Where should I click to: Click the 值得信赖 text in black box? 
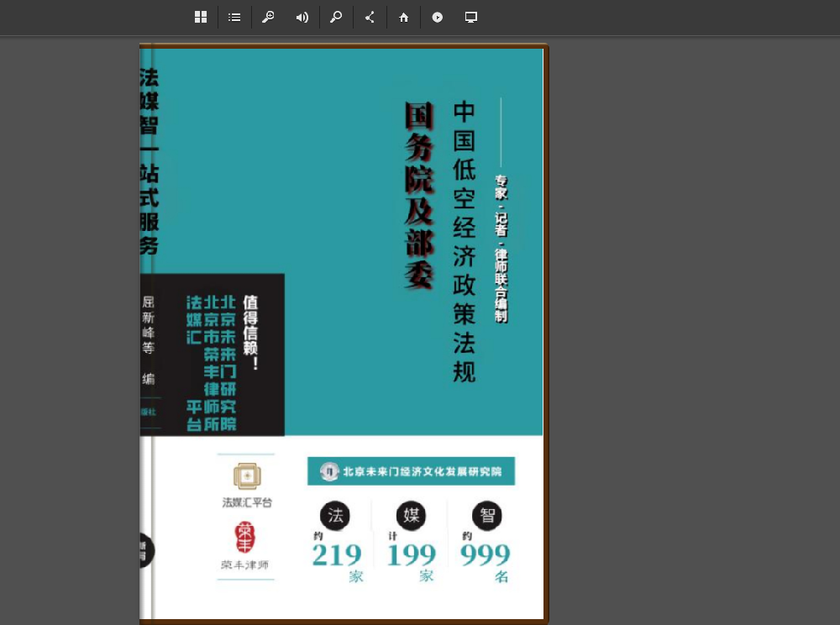coord(250,333)
